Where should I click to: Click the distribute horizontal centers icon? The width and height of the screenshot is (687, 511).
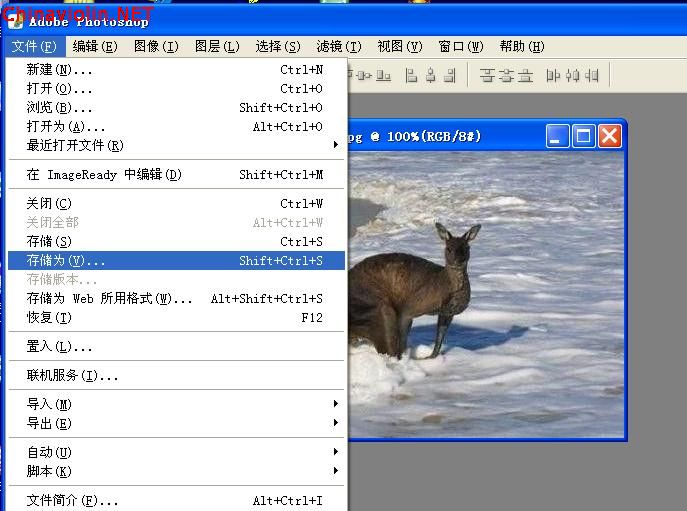572,76
